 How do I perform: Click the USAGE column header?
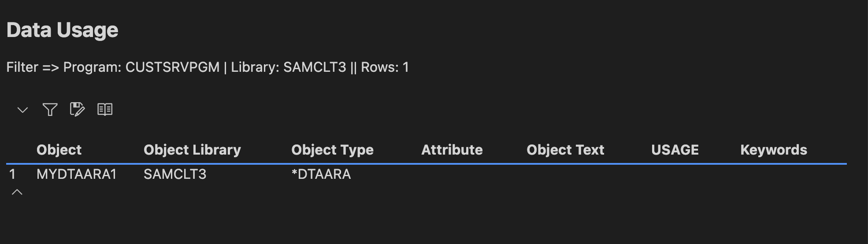(675, 150)
